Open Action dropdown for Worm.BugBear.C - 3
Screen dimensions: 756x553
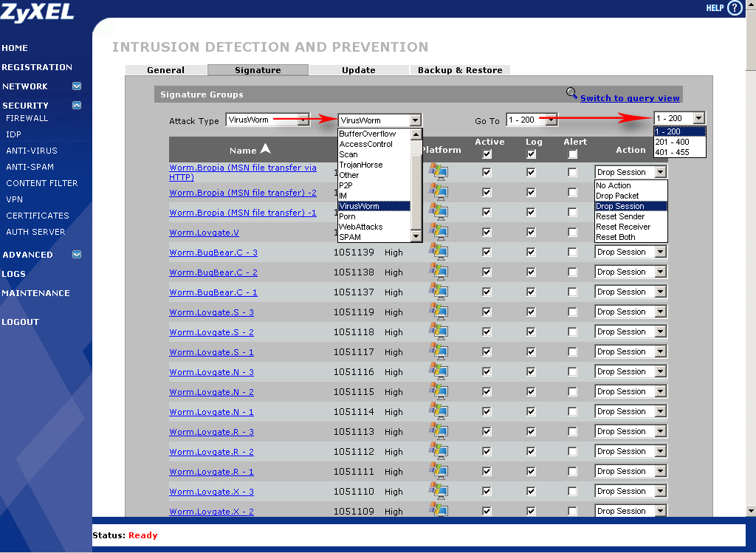pyautogui.click(x=630, y=252)
